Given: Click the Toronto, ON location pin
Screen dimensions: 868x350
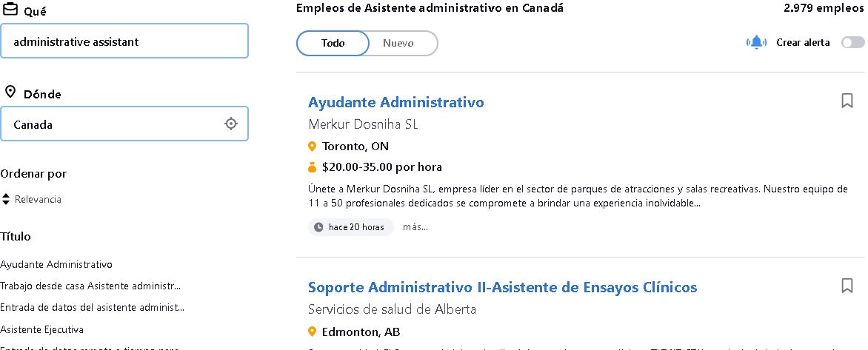Looking at the screenshot, I should coord(313,147).
